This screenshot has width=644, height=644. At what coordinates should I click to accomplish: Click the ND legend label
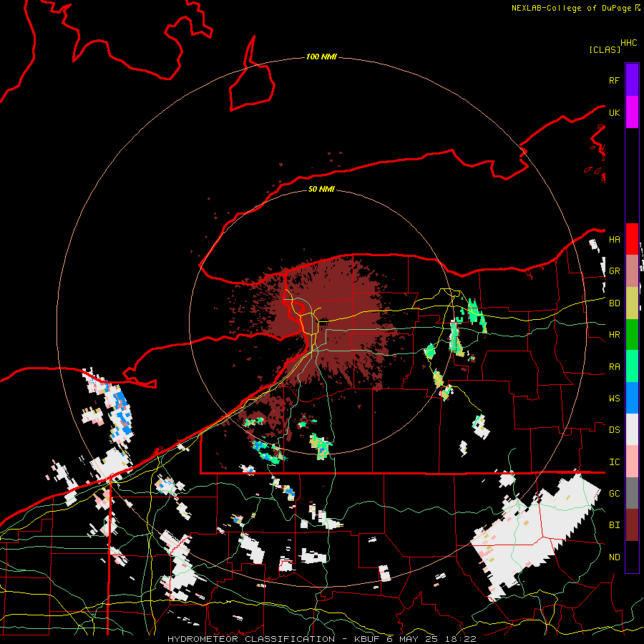pyautogui.click(x=614, y=557)
